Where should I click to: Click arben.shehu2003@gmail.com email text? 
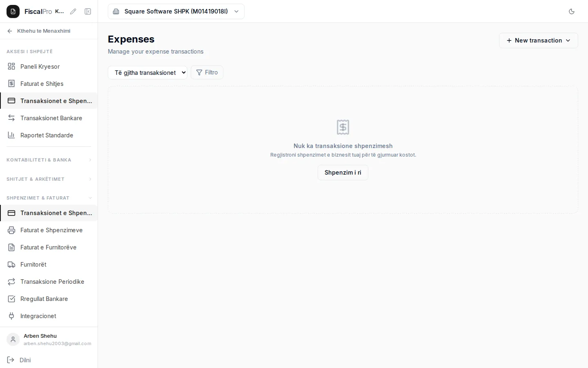[x=58, y=344]
